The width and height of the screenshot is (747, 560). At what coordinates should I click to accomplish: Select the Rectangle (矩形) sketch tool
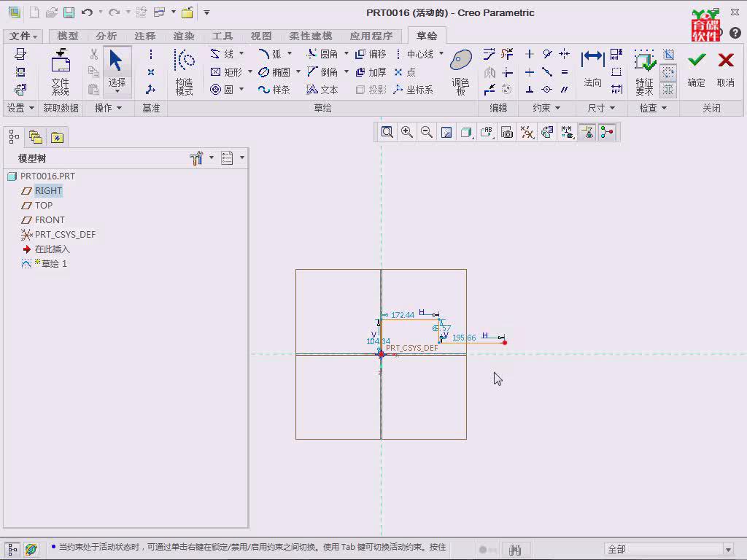pyautogui.click(x=227, y=72)
